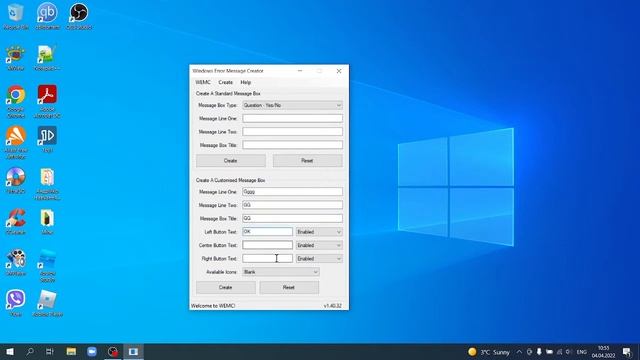Viewport: 640px width, 360px height.
Task: Focus standard Message Line One field
Action: [x=292, y=118]
